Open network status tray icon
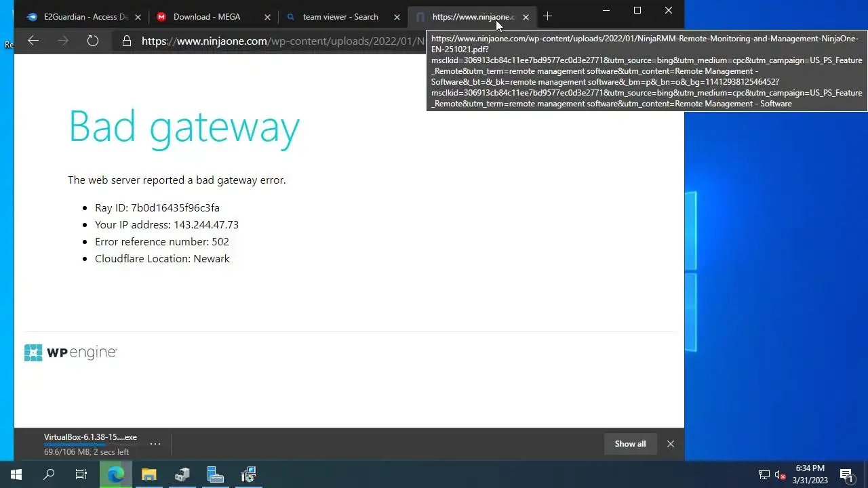 764,474
